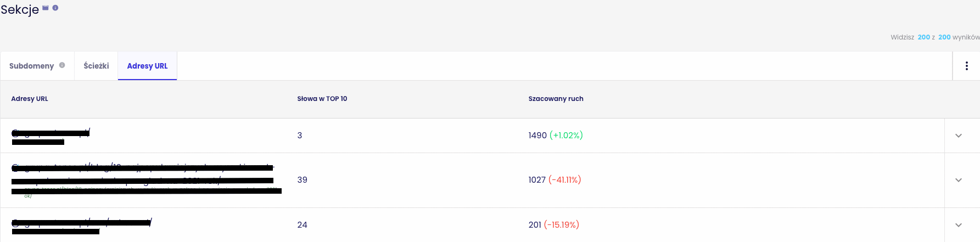Click the 200 results count

944,37
